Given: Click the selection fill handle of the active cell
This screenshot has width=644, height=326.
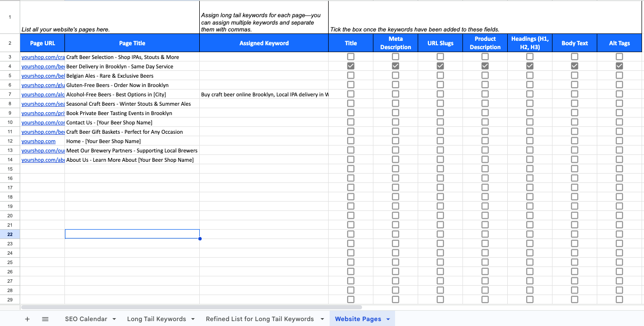Looking at the screenshot, I should [200, 238].
